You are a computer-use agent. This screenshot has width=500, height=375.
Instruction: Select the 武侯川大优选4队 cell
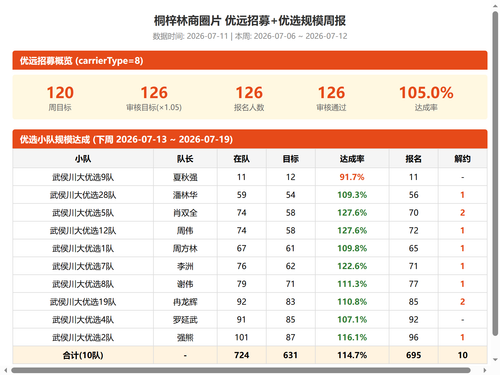tap(83, 320)
